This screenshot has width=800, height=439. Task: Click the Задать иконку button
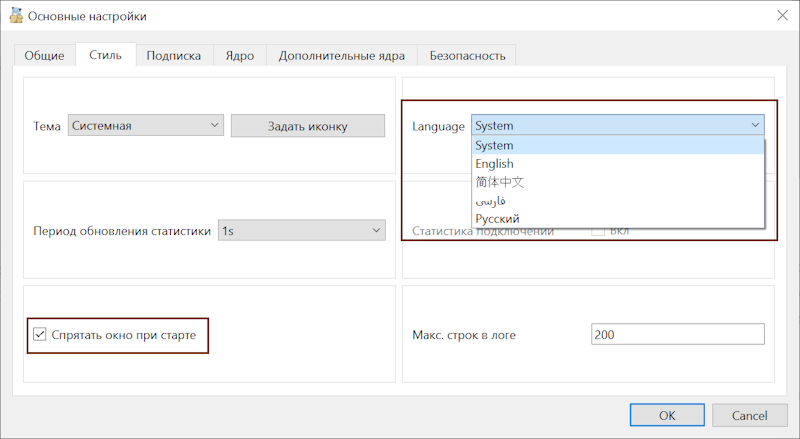(x=307, y=126)
